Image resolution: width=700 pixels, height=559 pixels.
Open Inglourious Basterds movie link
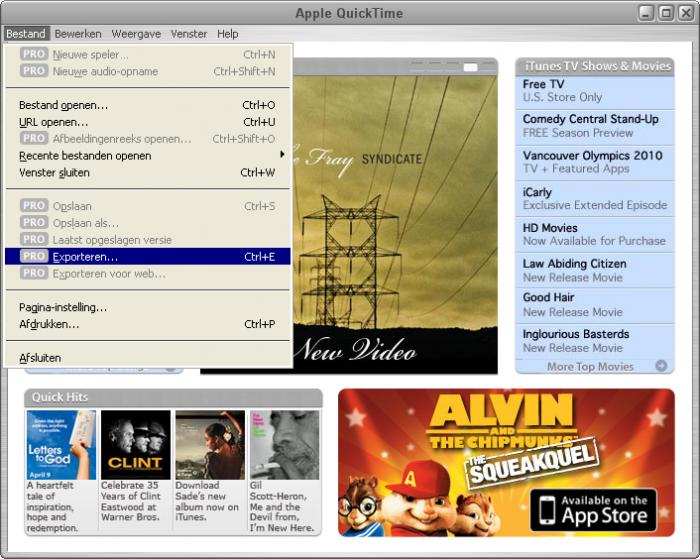tap(595, 341)
